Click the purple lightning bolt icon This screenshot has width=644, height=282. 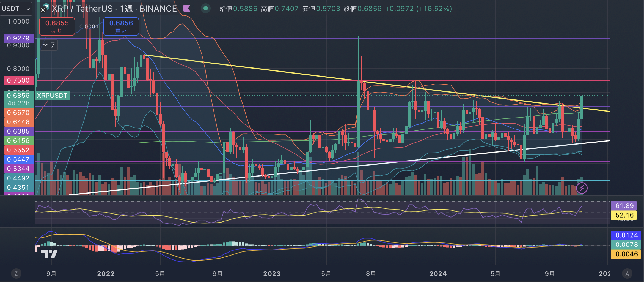[582, 188]
